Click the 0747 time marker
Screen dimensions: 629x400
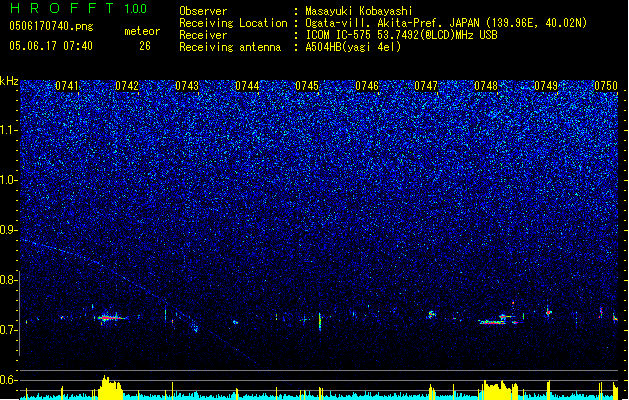tap(426, 86)
